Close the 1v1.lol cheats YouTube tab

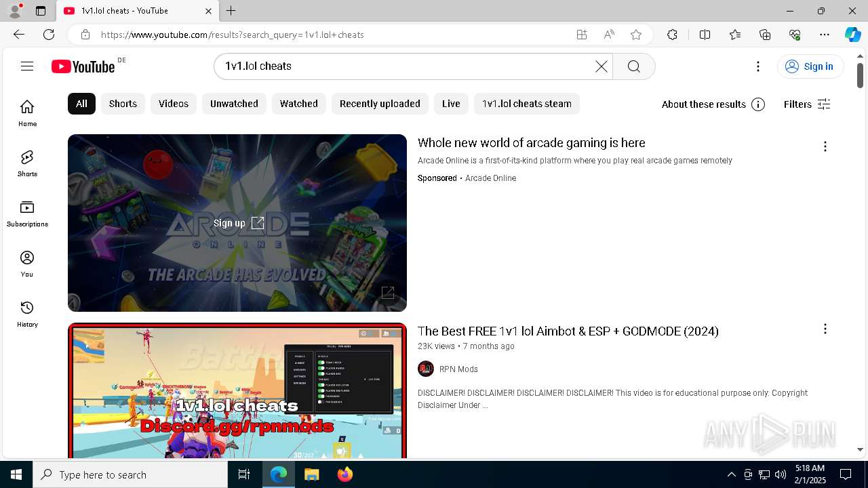(x=208, y=11)
